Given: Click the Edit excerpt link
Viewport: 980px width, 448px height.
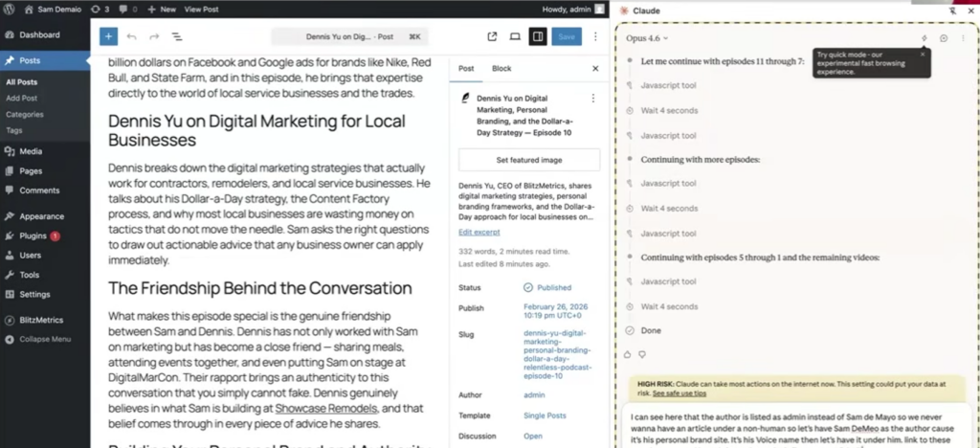Looking at the screenshot, I should tap(479, 233).
